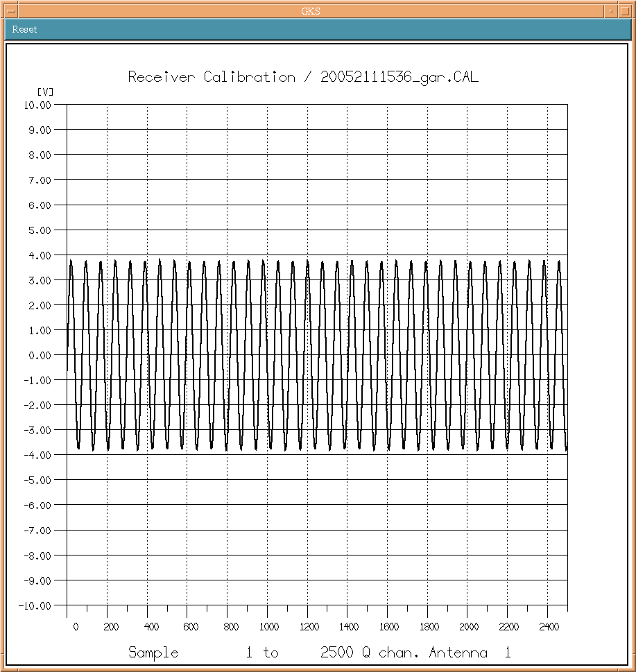636x672 pixels.
Task: Maximize the GKS window with square button
Action: pyautogui.click(x=624, y=11)
